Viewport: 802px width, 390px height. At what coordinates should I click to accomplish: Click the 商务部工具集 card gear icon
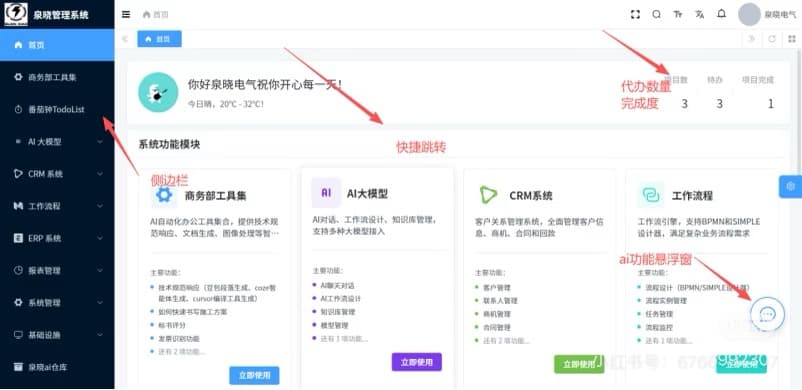click(x=164, y=194)
